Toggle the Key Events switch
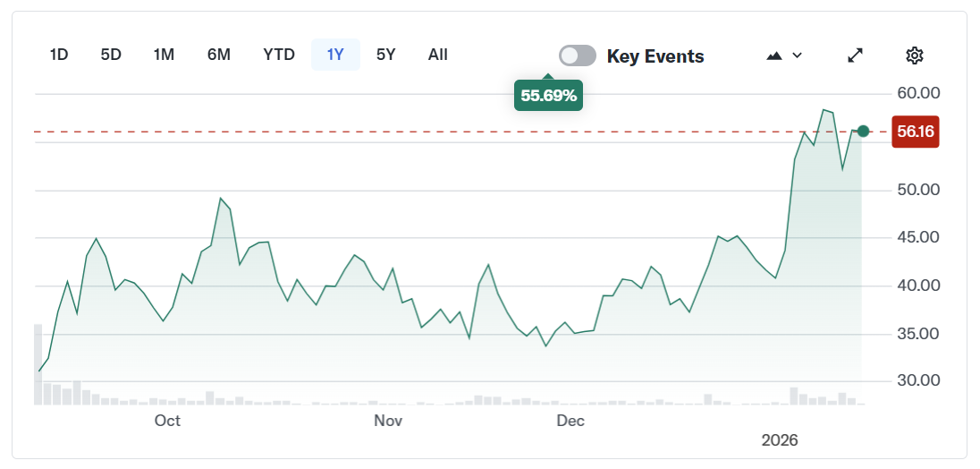This screenshot has width=980, height=469. tap(578, 55)
